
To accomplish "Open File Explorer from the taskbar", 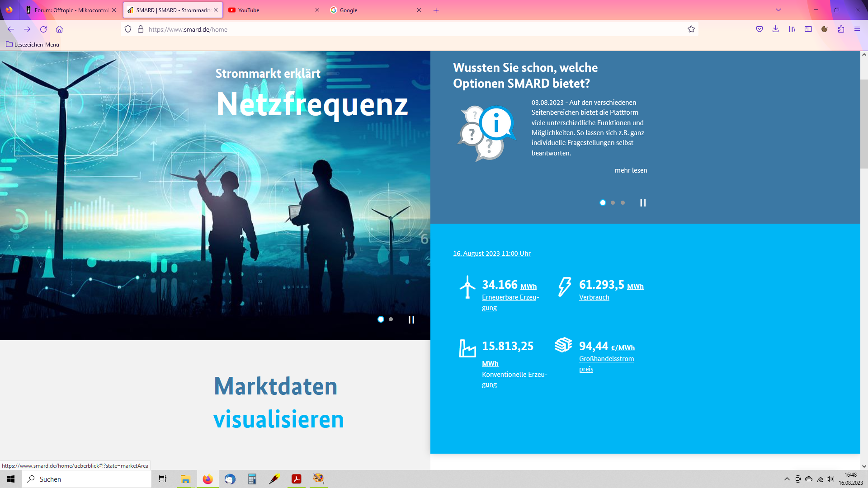I will coord(185,479).
